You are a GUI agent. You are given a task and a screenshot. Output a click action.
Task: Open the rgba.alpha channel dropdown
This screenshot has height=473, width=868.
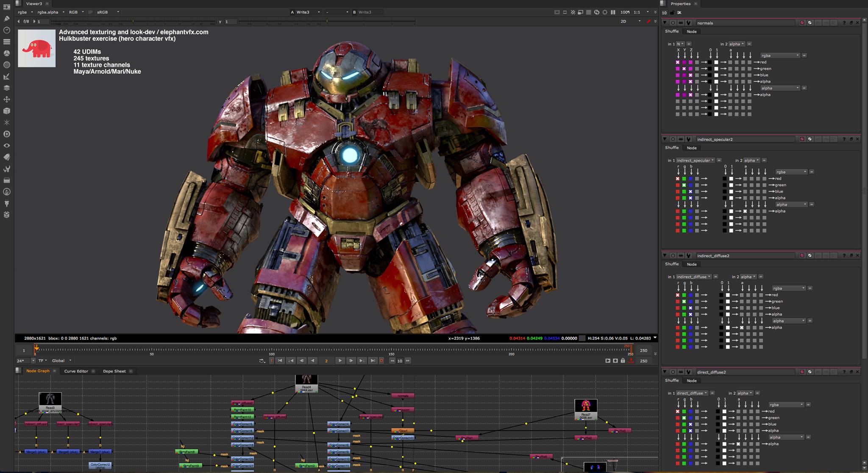point(50,12)
